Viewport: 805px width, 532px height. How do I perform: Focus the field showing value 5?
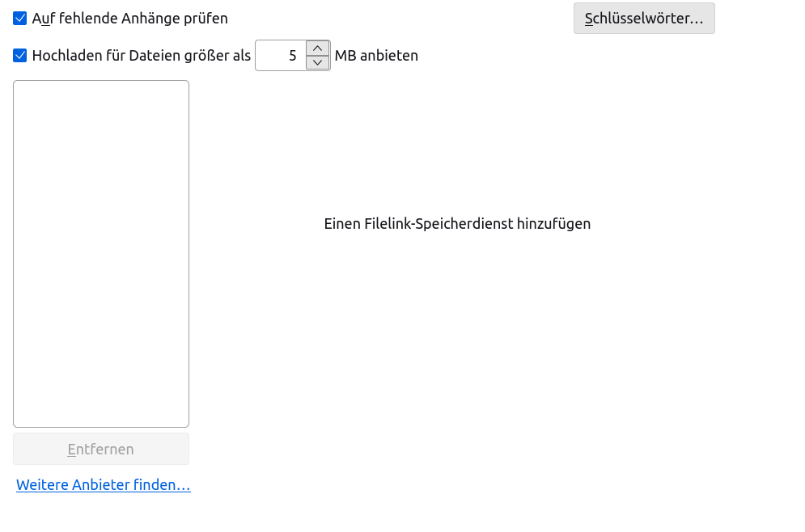[281, 56]
